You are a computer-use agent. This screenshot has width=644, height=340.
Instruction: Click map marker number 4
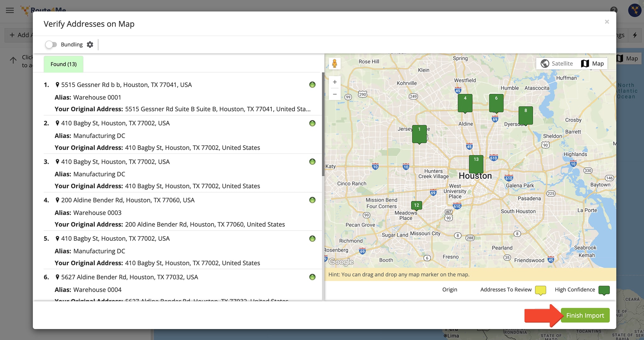click(x=465, y=103)
